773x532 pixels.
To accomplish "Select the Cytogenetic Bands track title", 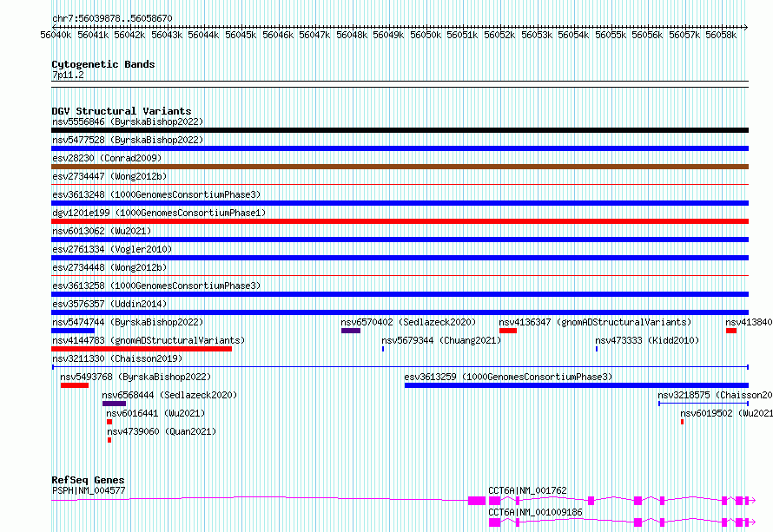I will (103, 64).
